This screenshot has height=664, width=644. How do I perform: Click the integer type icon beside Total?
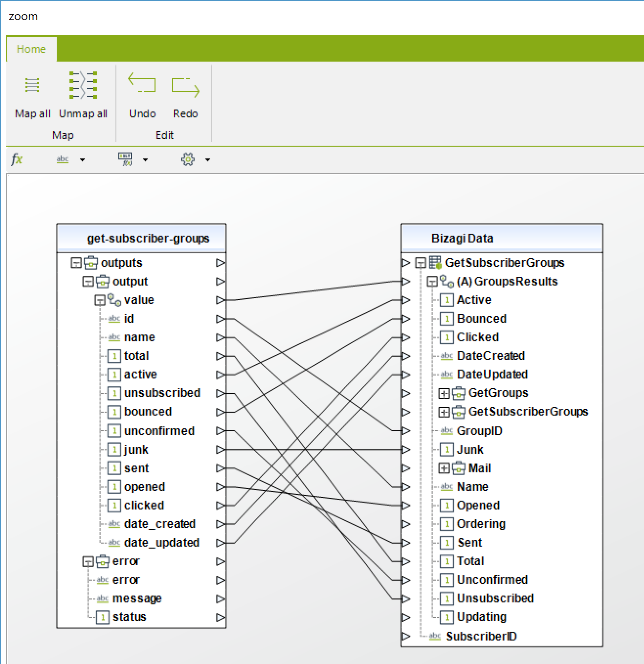(x=447, y=561)
